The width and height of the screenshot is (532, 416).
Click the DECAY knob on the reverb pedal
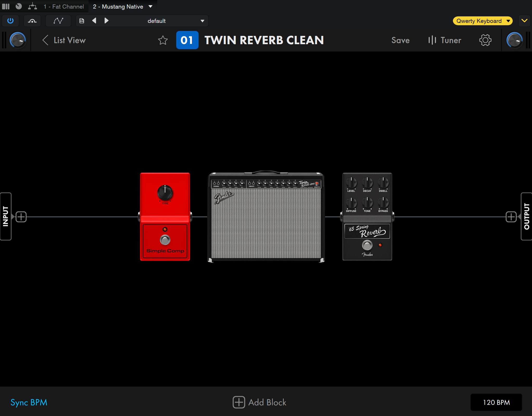tap(367, 183)
